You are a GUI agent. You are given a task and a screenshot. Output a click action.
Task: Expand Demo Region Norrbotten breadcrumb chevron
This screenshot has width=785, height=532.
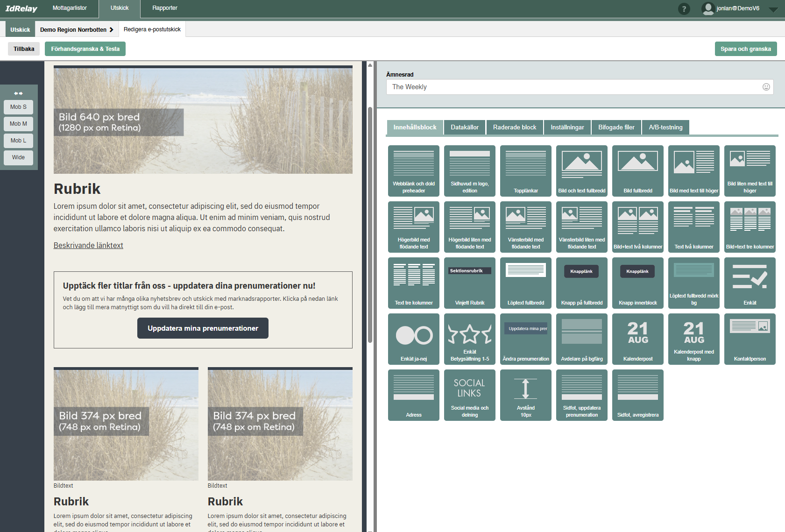click(111, 30)
